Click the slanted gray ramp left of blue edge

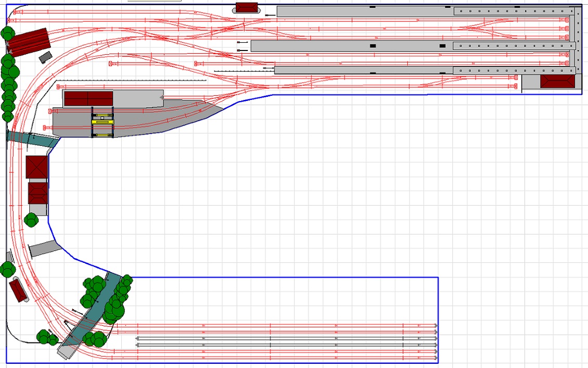tap(45, 249)
